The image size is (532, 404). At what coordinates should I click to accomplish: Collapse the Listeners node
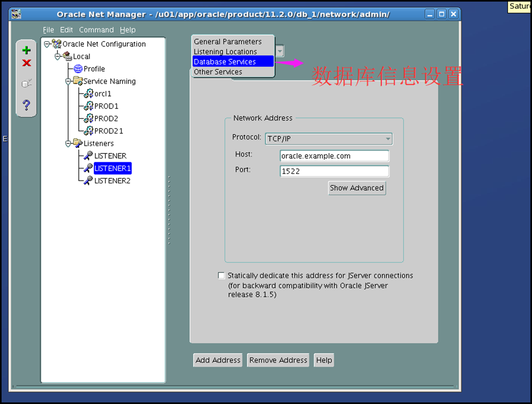point(68,143)
